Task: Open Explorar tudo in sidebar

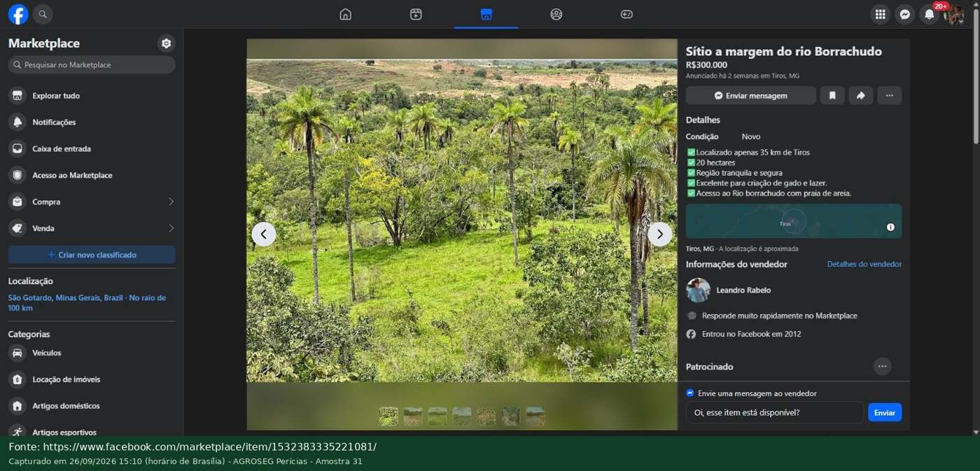Action: coord(92,96)
